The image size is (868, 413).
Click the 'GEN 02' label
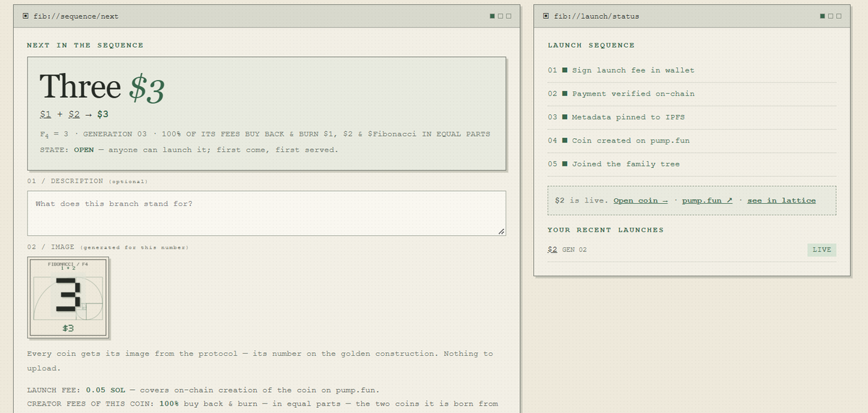(x=574, y=250)
